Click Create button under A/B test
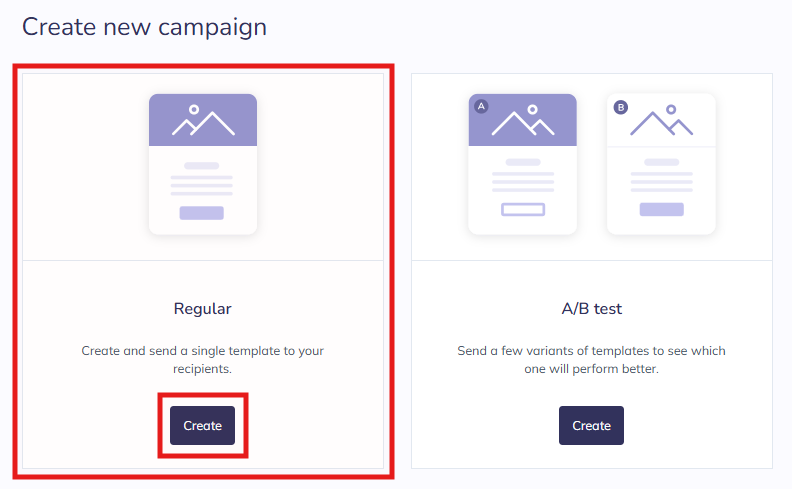The image size is (792, 489). 591,425
